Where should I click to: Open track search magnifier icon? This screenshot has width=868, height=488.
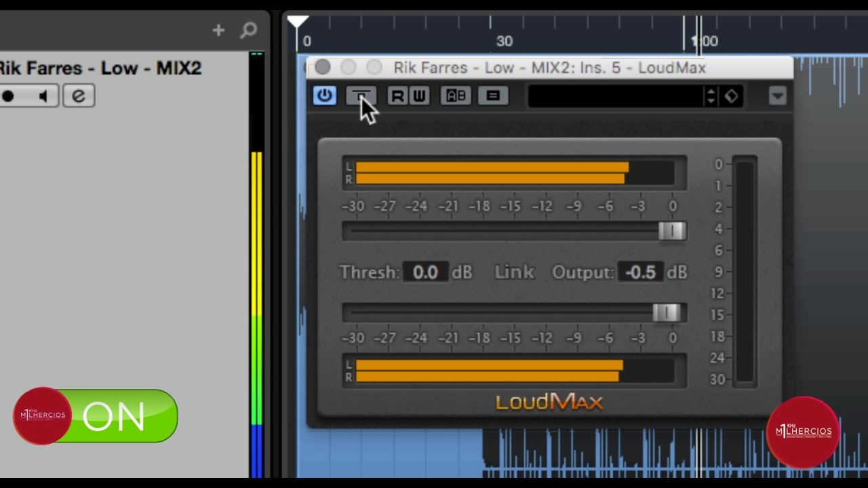click(x=248, y=30)
